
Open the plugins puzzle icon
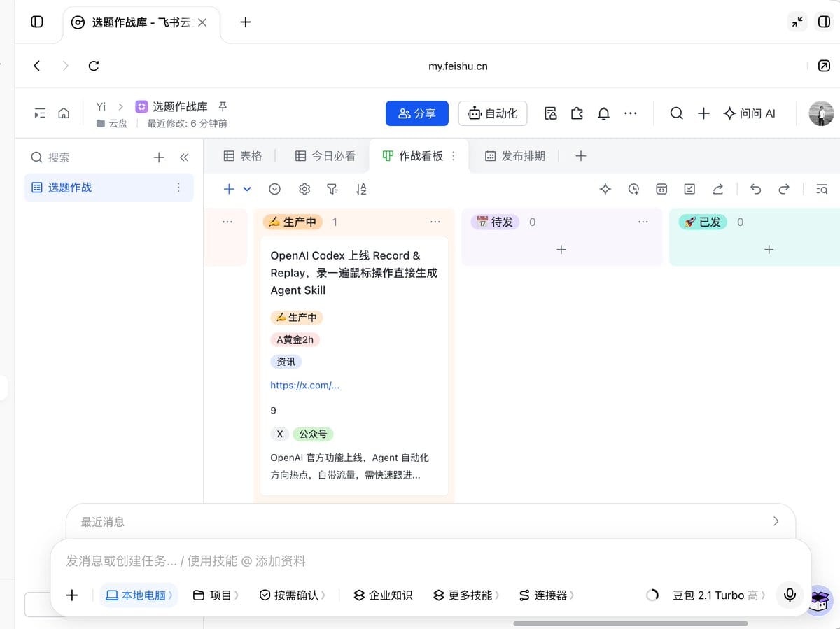pyautogui.click(x=577, y=113)
